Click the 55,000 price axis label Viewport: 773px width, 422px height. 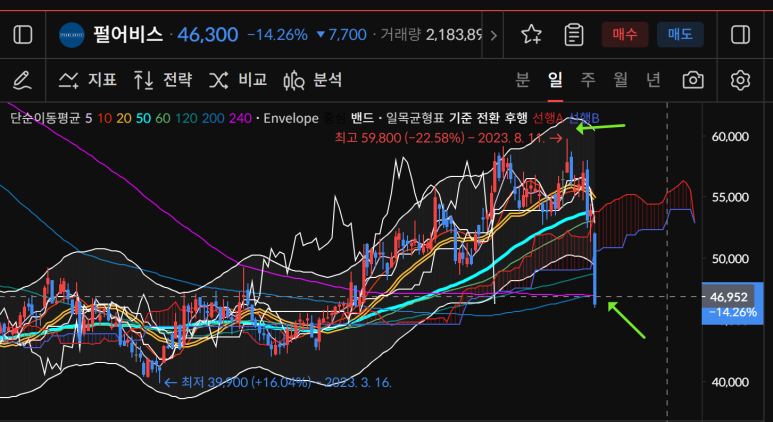click(x=729, y=197)
